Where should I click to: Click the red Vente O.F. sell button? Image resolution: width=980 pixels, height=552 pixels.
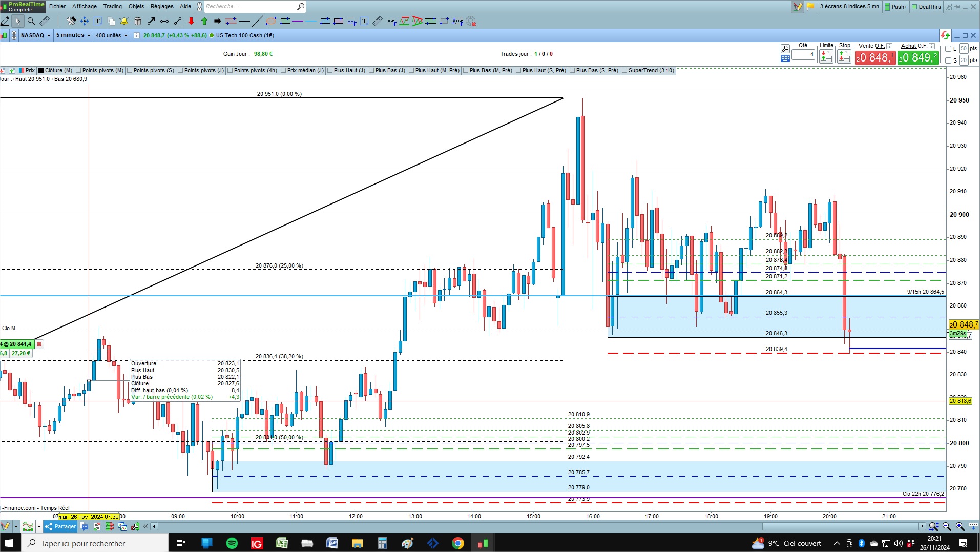coord(875,58)
